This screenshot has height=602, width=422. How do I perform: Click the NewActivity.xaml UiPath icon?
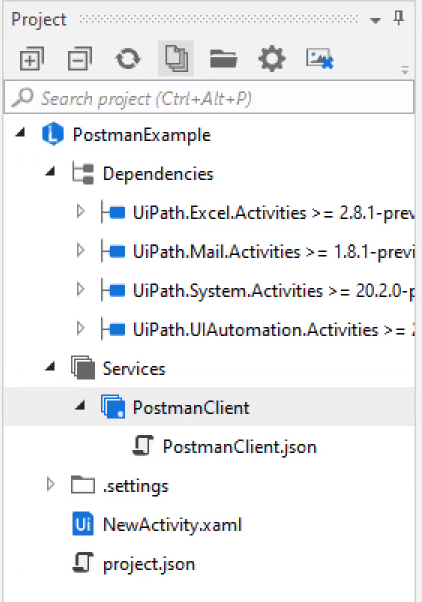click(x=83, y=524)
